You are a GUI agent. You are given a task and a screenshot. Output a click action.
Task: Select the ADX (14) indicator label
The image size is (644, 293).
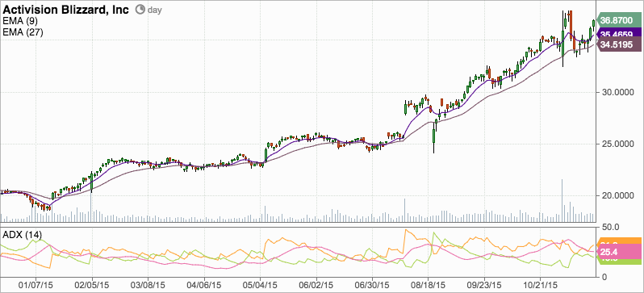tap(22, 235)
